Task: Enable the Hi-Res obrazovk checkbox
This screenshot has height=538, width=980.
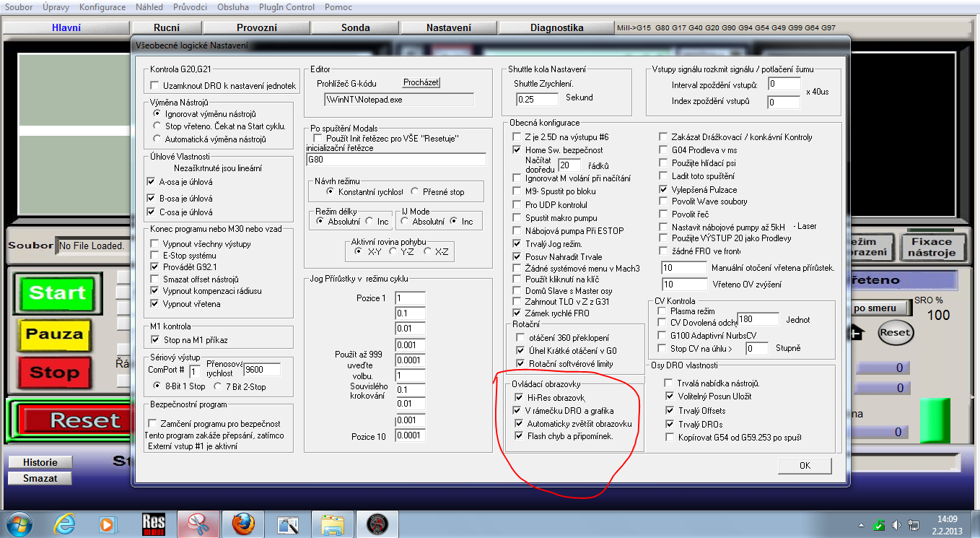Action: [518, 398]
